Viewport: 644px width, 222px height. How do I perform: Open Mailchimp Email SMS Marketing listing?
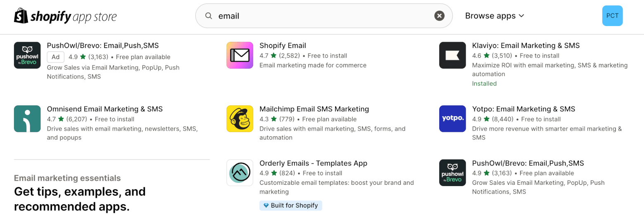coord(314,109)
